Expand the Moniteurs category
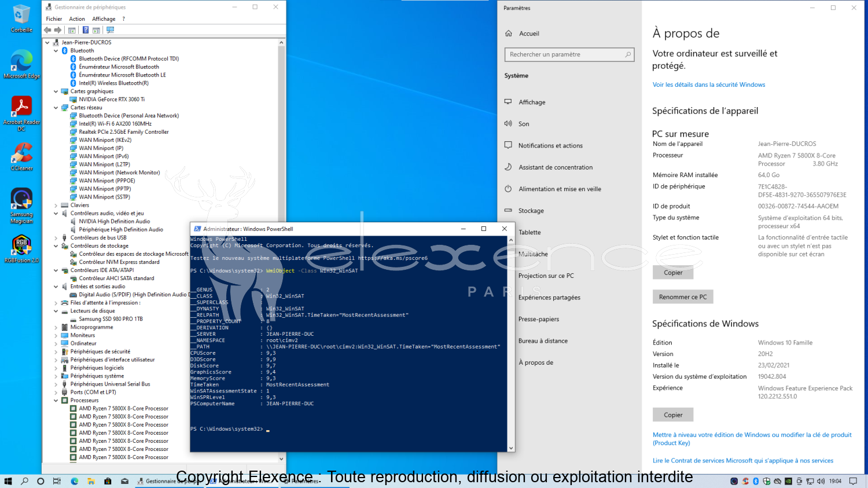 tap(56, 336)
